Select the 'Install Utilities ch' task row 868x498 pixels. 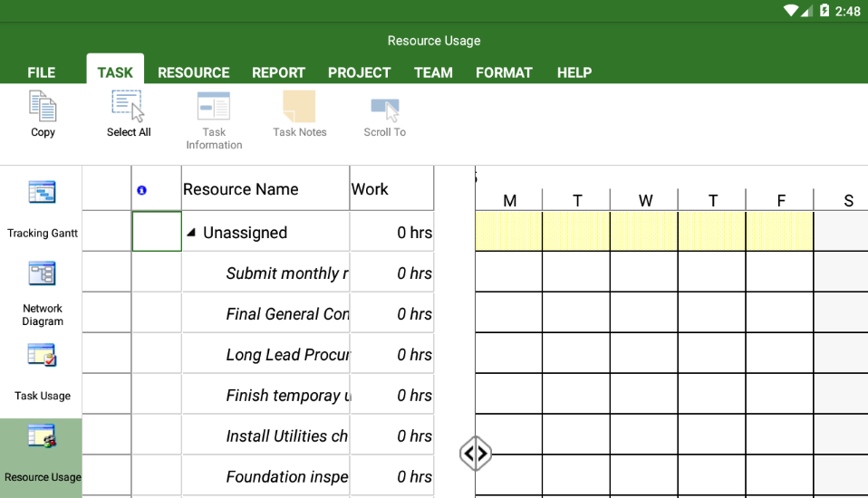pyautogui.click(x=265, y=436)
